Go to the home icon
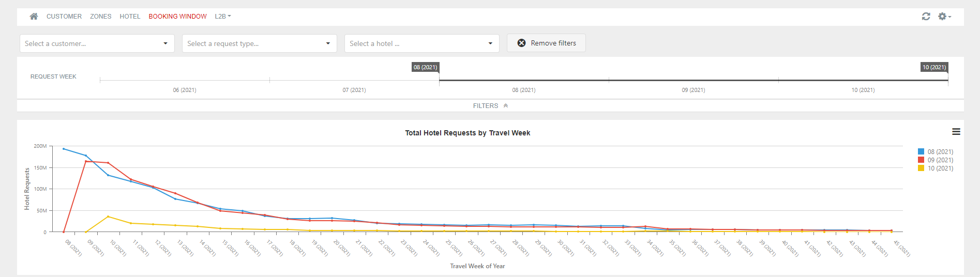Image resolution: width=980 pixels, height=277 pixels. 34,17
